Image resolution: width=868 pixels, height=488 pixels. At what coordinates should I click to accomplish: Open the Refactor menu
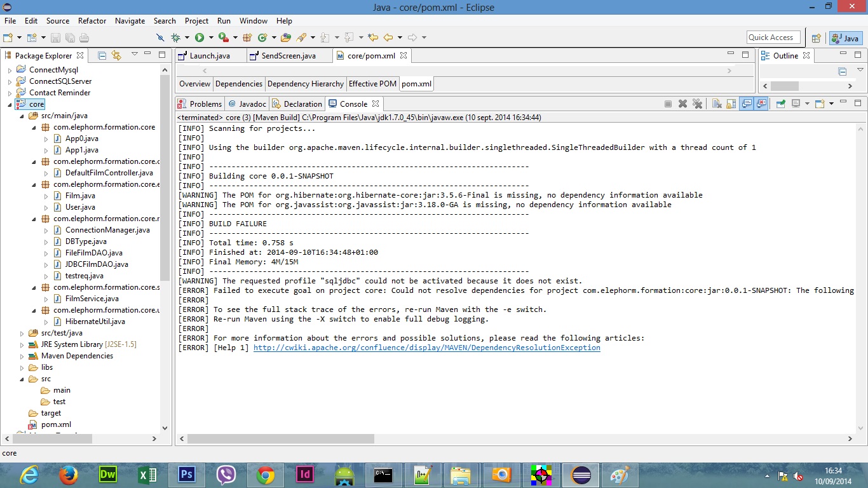(x=92, y=21)
